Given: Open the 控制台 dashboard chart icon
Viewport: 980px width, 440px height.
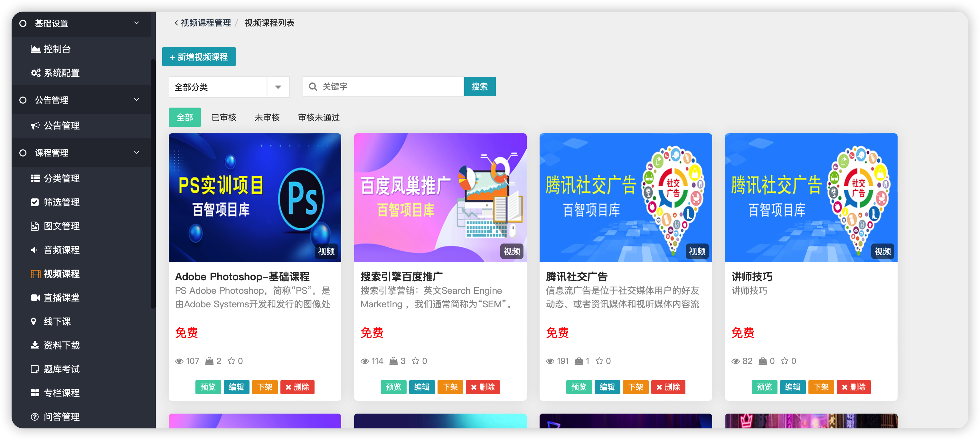Looking at the screenshot, I should coord(35,49).
